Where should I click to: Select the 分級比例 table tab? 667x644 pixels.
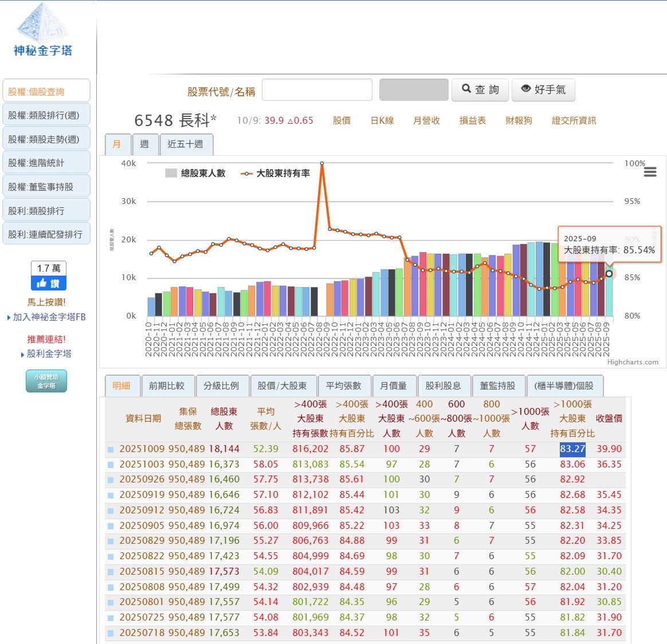(221, 386)
